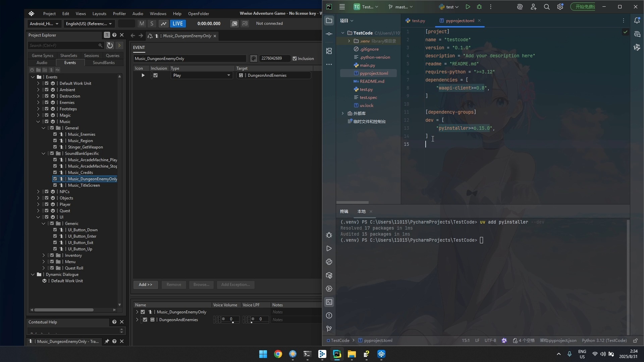Click the Browse... button
Image resolution: width=644 pixels, height=362 pixels.
201,285
